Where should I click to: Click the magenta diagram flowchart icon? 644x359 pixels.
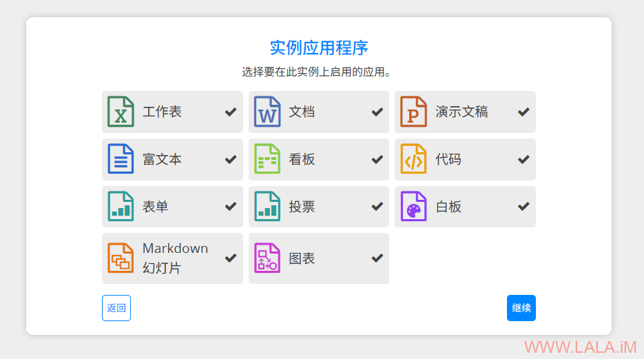[267, 258]
